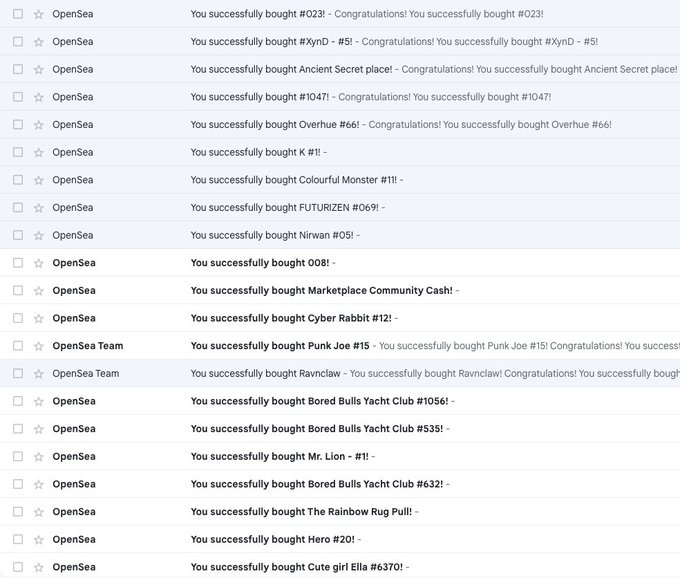Star the Bored Bulls Yacht Club #1056 email
The width and height of the screenshot is (680, 578).
[39, 402]
